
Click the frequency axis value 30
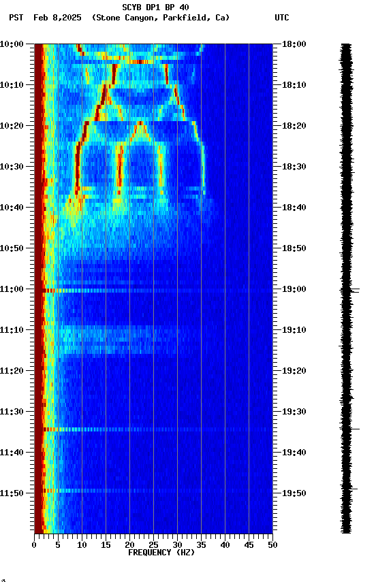pos(177,545)
